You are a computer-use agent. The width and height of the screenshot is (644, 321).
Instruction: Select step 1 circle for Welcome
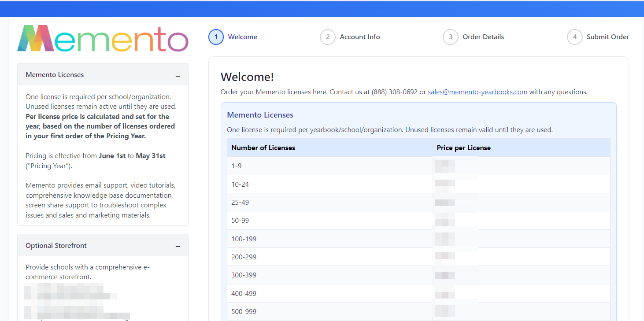(x=216, y=37)
